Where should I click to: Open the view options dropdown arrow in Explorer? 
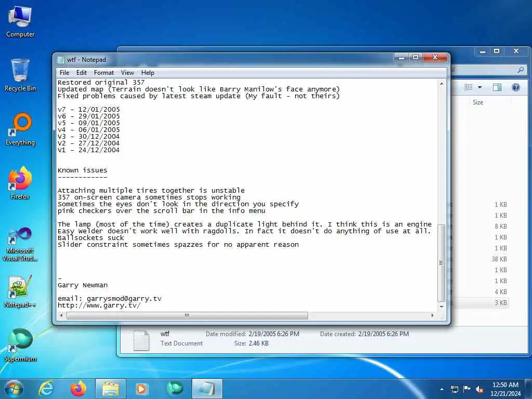click(x=480, y=87)
